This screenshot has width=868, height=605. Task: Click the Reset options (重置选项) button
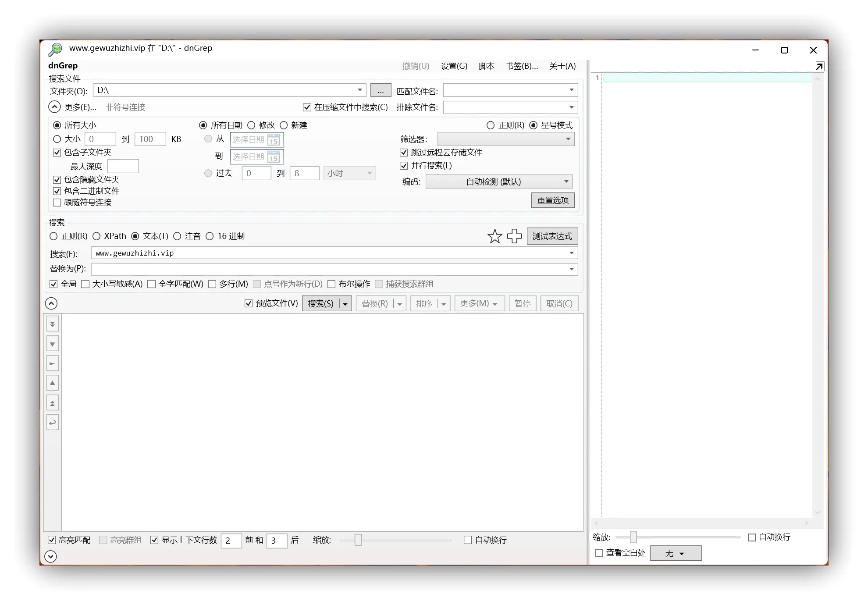pos(553,200)
